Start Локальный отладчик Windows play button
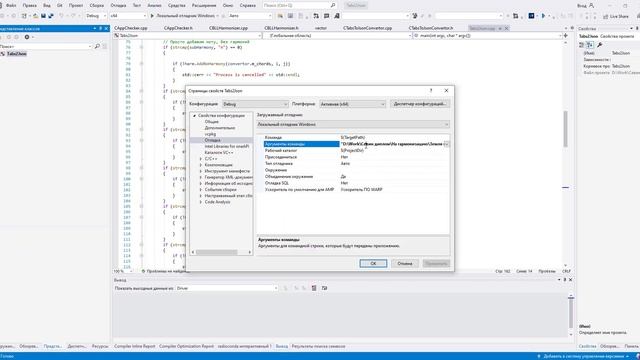Image resolution: width=640 pixels, height=360 pixels. point(152,16)
